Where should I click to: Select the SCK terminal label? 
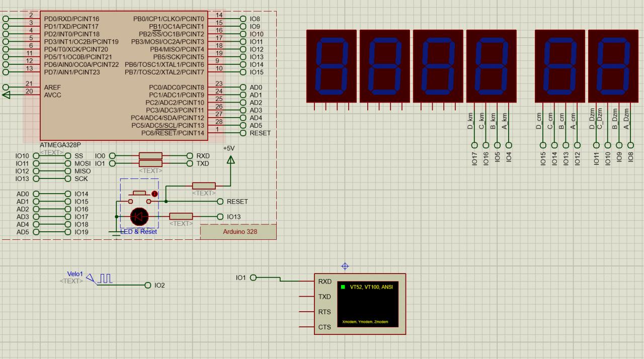click(x=81, y=178)
